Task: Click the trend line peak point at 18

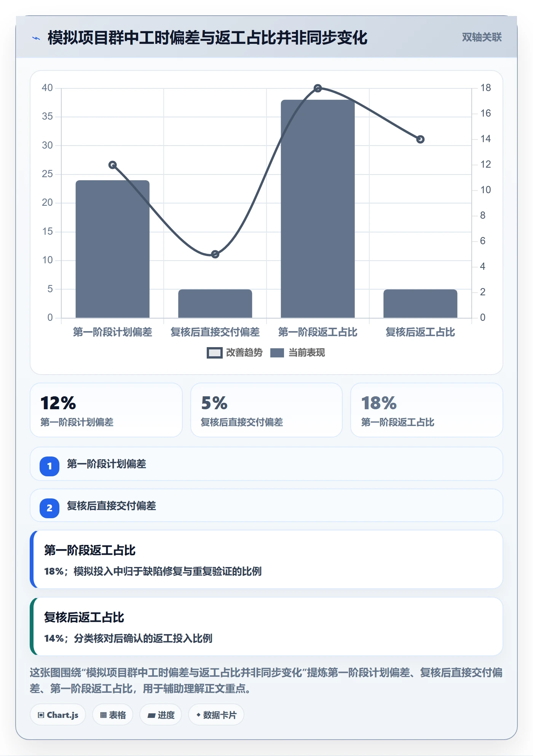Action: tap(318, 88)
